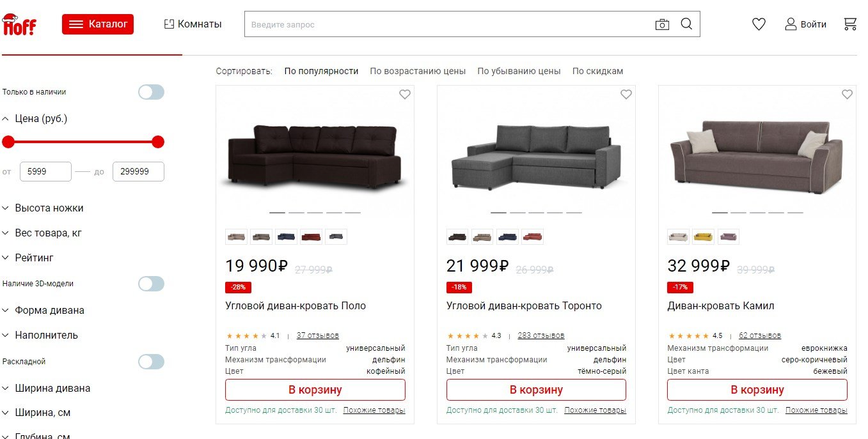Collapse 'Цена (руб.)' filter section
The width and height of the screenshot is (868, 439).
point(35,119)
